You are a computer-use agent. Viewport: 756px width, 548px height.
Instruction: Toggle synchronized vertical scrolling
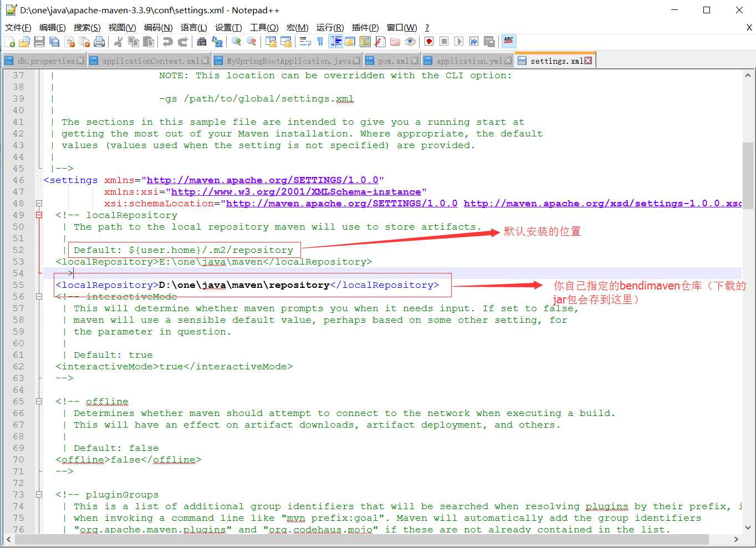[271, 42]
